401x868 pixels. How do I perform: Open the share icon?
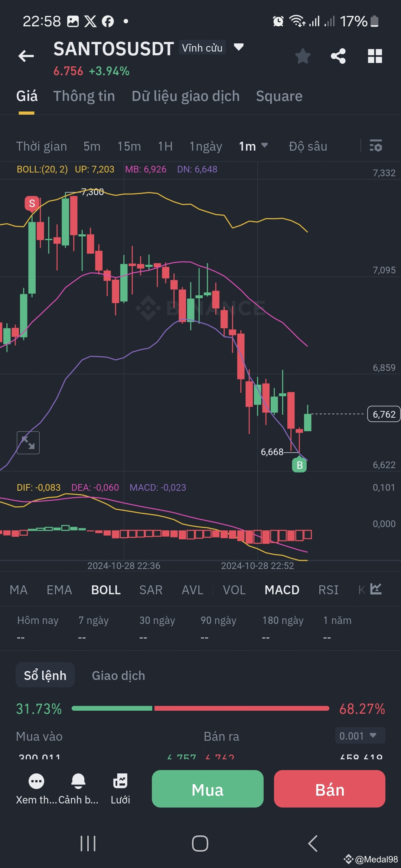click(x=338, y=56)
